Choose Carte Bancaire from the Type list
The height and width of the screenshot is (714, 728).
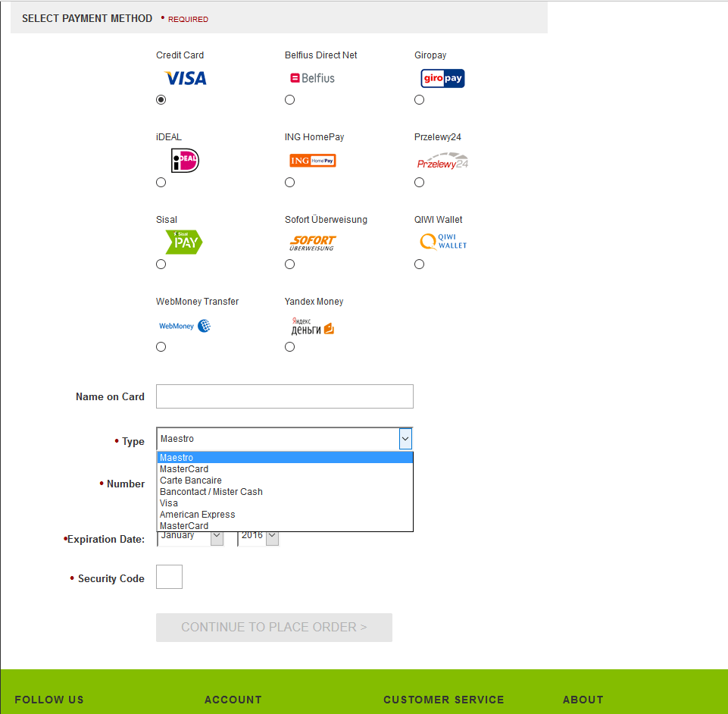point(285,481)
